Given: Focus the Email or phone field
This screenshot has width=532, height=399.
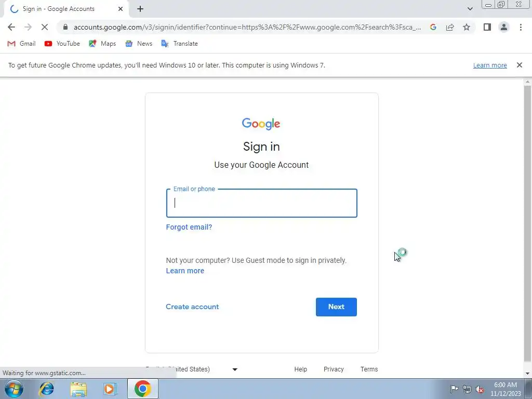Looking at the screenshot, I should [262, 203].
